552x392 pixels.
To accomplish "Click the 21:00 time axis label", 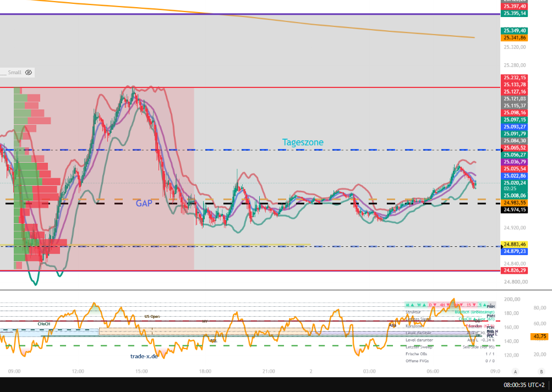I will (x=269, y=371).
